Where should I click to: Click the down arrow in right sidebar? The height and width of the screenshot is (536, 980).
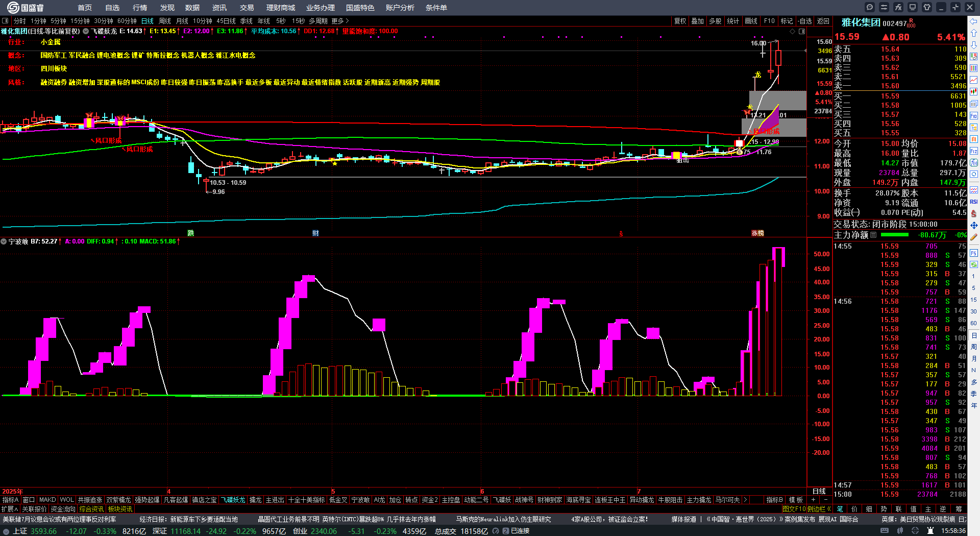974,45
